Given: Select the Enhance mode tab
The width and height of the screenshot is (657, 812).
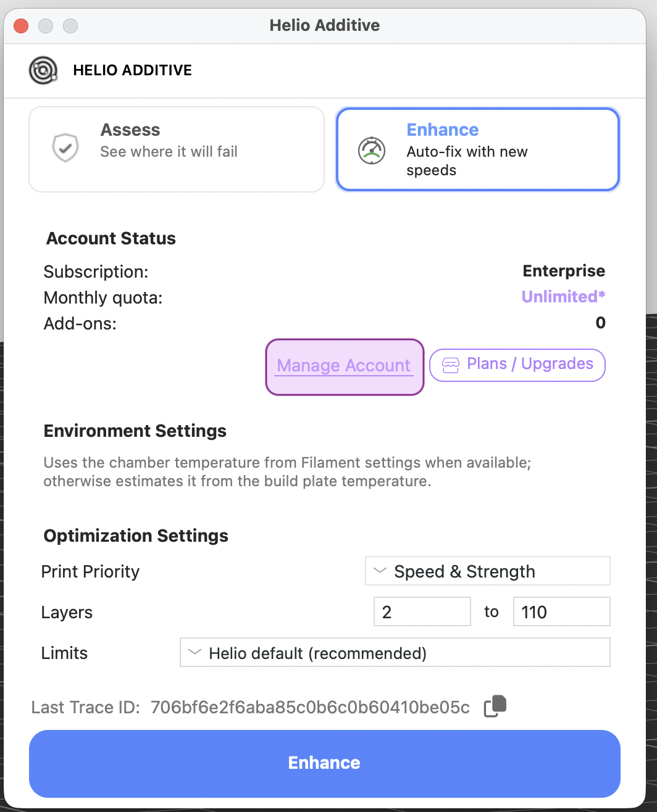Looking at the screenshot, I should [477, 149].
